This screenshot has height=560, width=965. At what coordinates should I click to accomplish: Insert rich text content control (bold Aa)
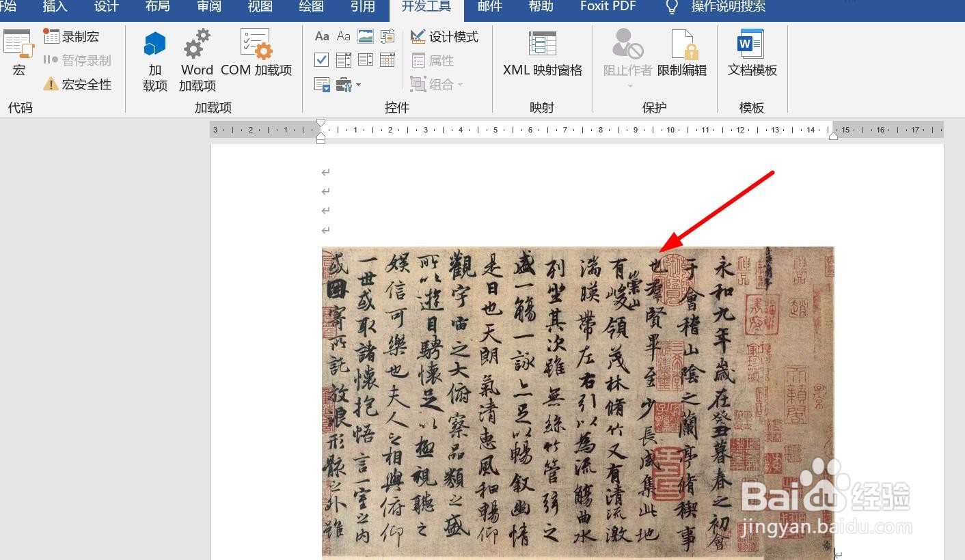coord(322,36)
